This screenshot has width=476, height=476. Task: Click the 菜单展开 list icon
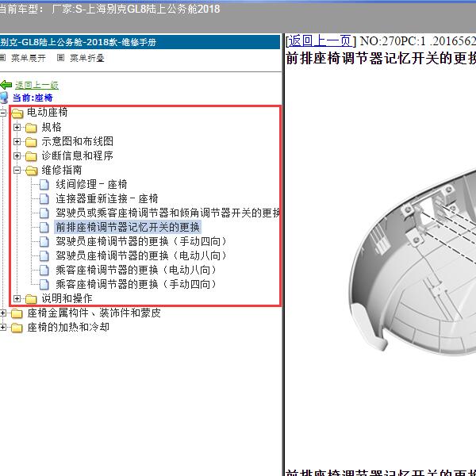(2, 58)
